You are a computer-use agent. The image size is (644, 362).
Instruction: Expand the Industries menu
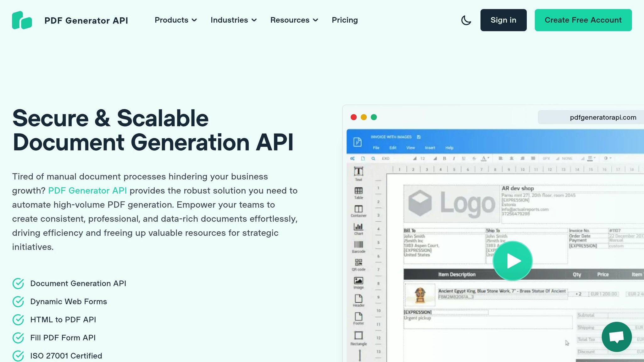pos(234,20)
